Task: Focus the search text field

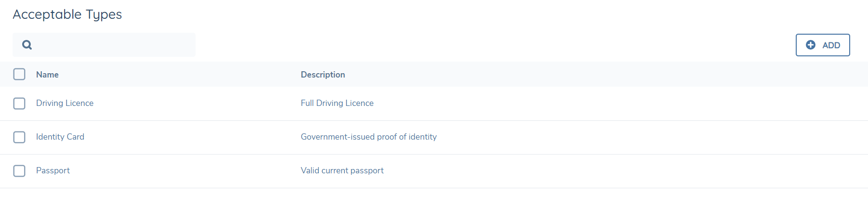Action: (111, 45)
